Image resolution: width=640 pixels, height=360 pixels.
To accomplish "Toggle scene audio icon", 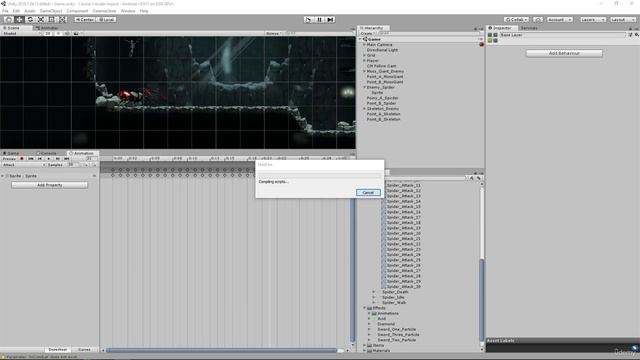I will [67, 33].
